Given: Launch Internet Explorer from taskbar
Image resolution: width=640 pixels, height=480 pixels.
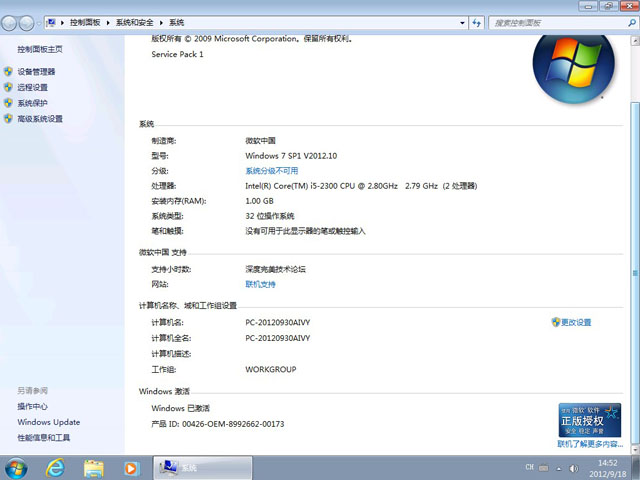Looking at the screenshot, I should [x=55, y=468].
